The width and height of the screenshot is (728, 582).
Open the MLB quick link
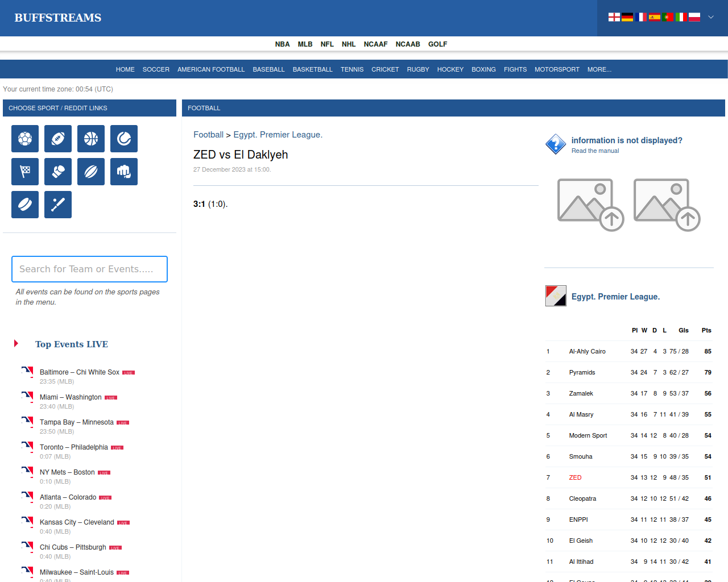tap(305, 44)
